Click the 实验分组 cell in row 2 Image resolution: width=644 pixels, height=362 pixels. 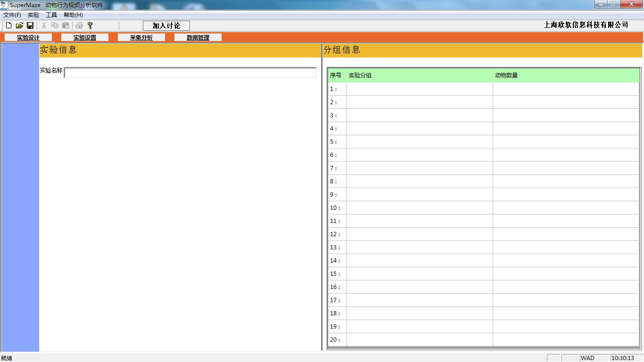click(420, 102)
